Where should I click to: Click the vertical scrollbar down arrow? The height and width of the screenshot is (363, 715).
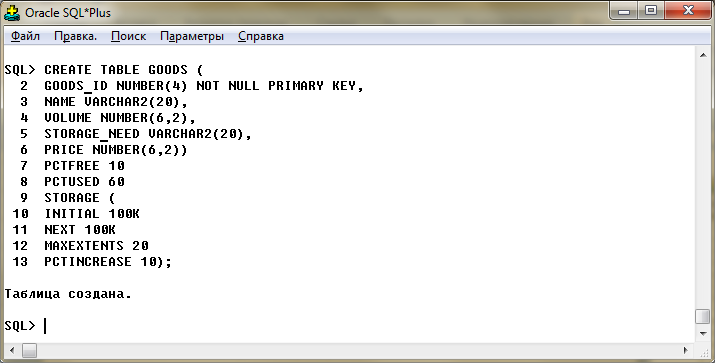coord(703,334)
